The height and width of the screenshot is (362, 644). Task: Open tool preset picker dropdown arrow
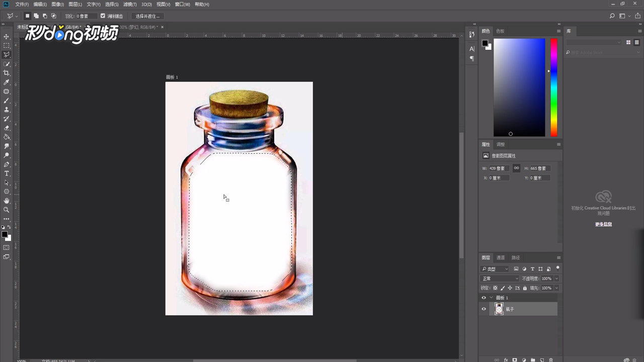17,16
